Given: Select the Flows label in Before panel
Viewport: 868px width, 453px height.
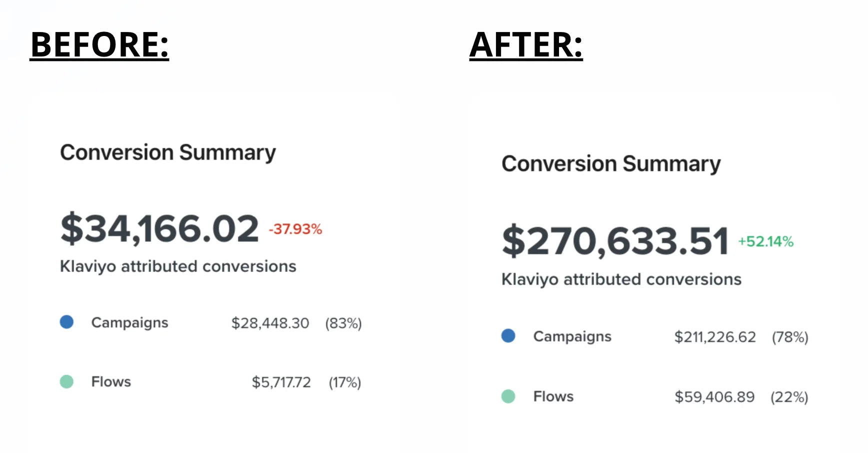Looking at the screenshot, I should click(x=111, y=382).
